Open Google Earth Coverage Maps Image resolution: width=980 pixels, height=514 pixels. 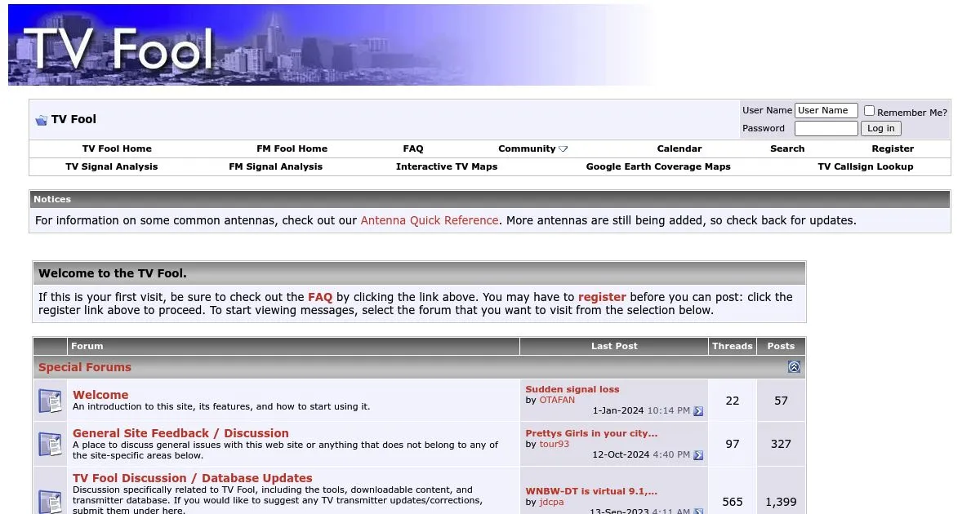658,166
